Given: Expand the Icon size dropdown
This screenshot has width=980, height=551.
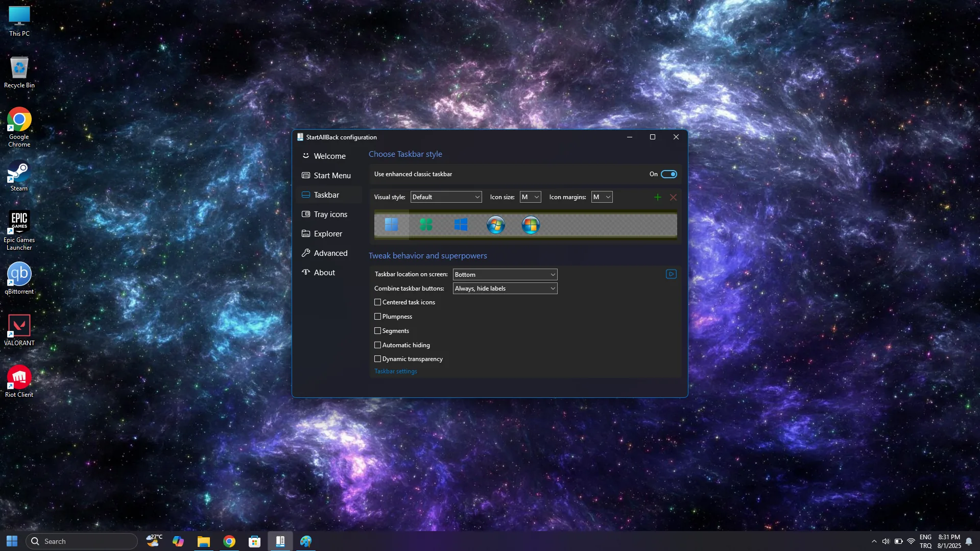Looking at the screenshot, I should coord(530,197).
